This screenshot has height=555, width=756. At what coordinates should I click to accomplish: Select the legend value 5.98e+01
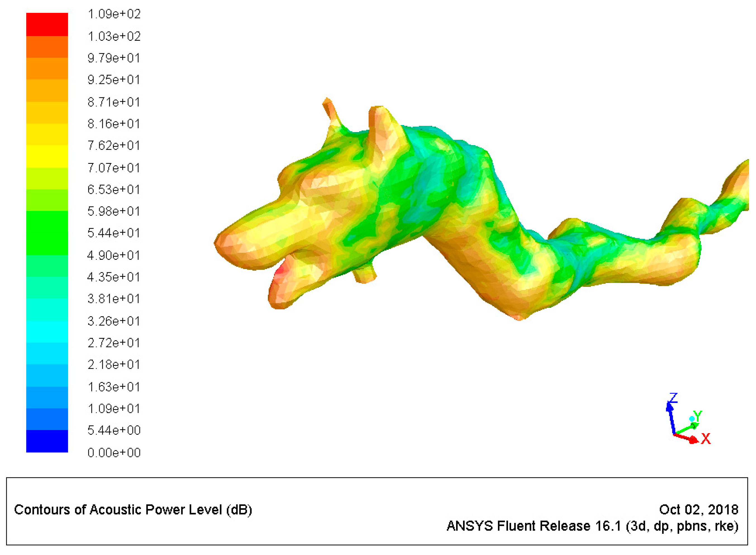point(114,211)
